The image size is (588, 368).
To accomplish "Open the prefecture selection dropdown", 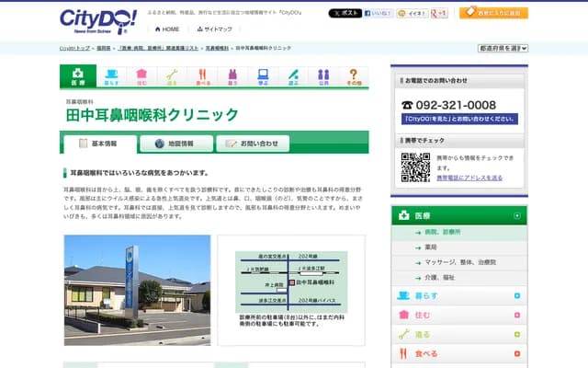I will pos(503,48).
